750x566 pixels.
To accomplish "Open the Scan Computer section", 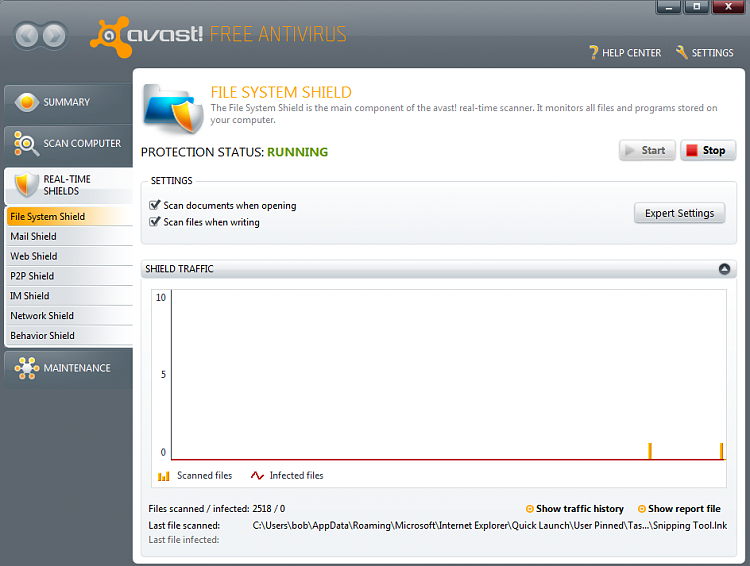I will tap(68, 144).
